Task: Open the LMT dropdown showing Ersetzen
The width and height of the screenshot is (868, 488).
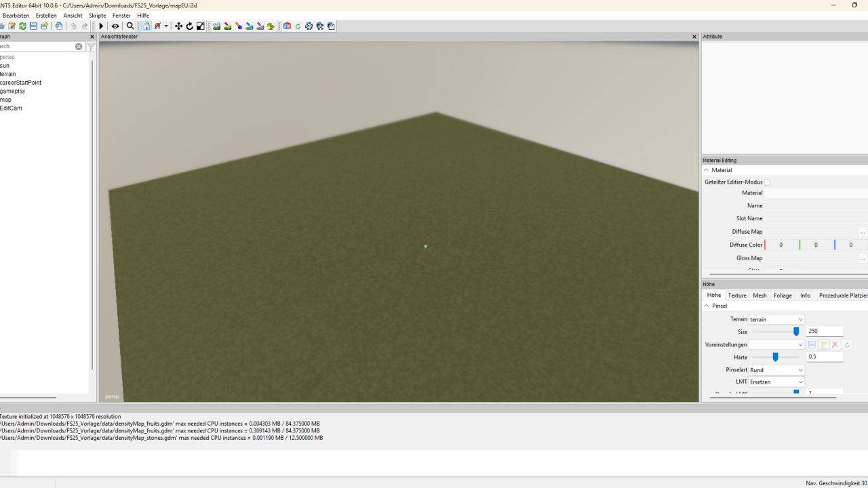Action: (x=776, y=382)
